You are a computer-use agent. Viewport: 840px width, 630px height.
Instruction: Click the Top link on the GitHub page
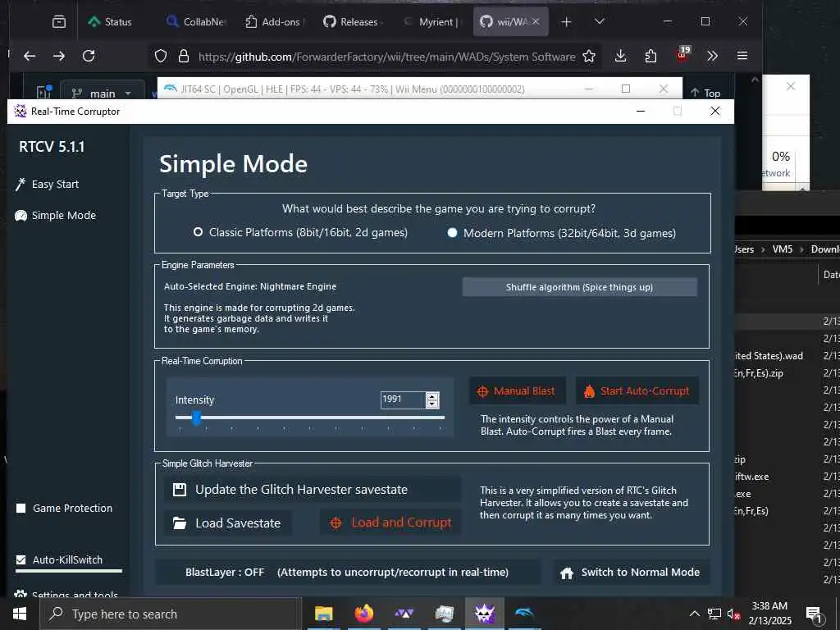pos(705,94)
